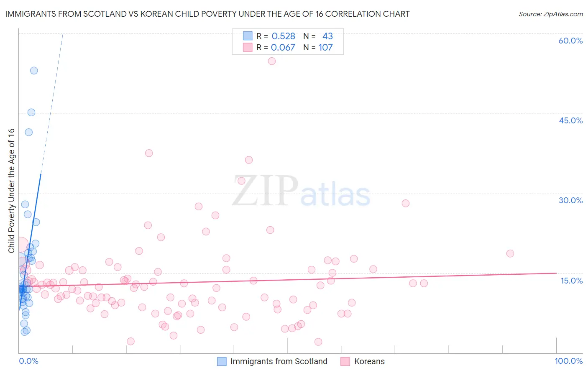Click the blue data point near 45%
588x373 pixels.
31,112
